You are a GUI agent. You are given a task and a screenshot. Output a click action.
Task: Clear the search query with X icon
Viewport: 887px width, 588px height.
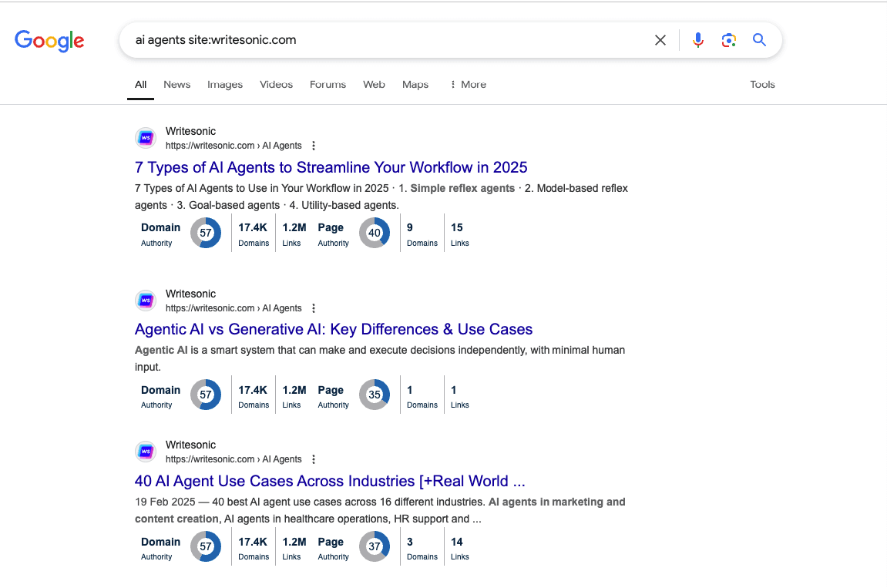coord(660,40)
